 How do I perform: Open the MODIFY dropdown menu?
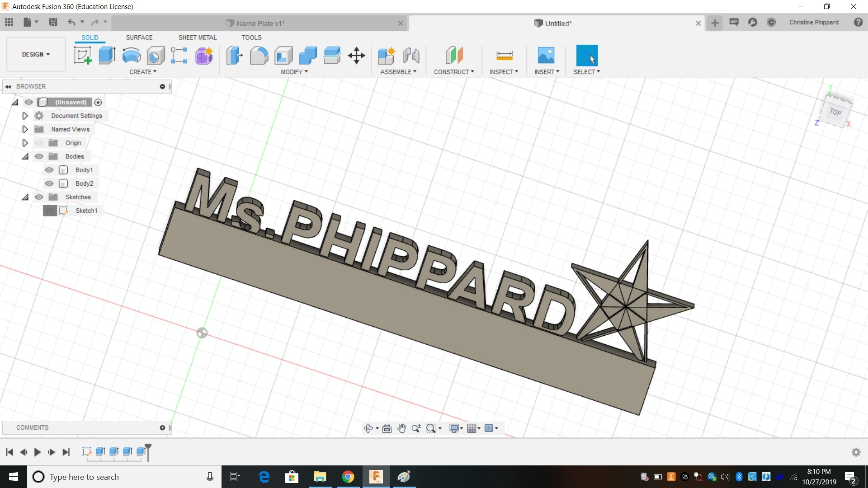[294, 72]
